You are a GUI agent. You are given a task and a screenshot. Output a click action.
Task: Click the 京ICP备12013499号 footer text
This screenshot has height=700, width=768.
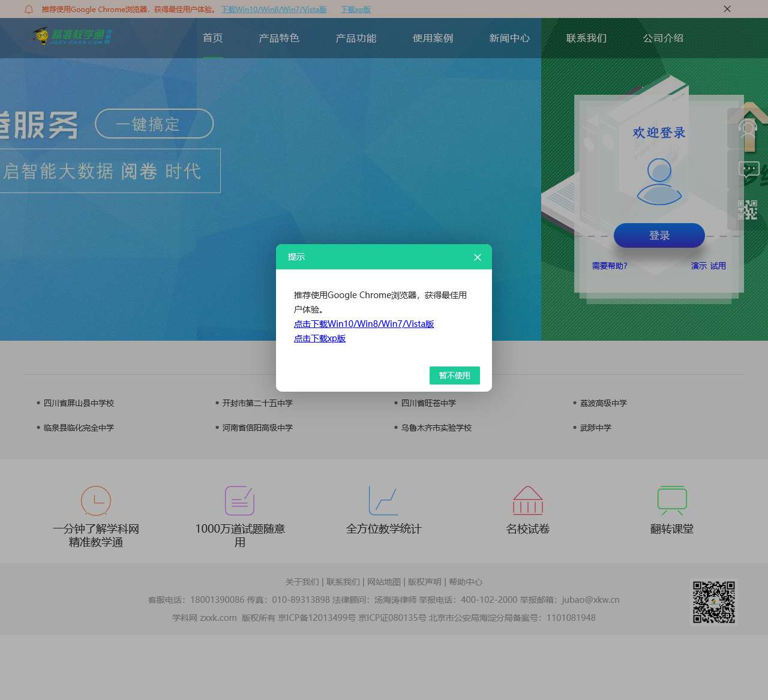point(317,618)
